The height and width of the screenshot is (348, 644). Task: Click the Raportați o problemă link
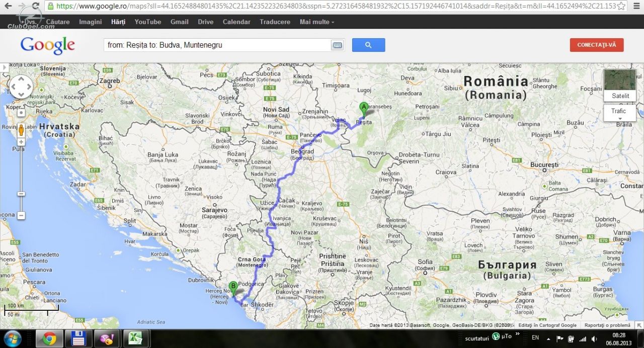[607, 325]
